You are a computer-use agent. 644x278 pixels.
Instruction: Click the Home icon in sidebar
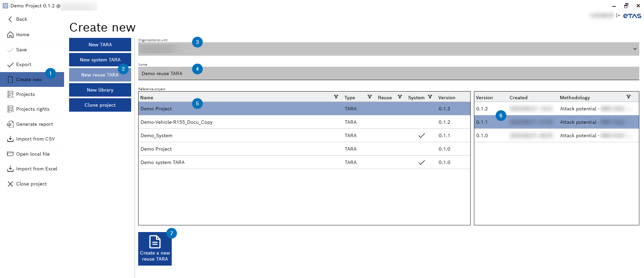coord(10,35)
